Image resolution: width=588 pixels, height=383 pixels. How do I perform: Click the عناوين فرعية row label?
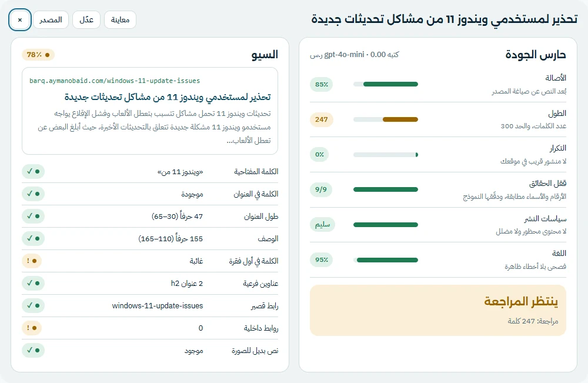click(x=260, y=284)
